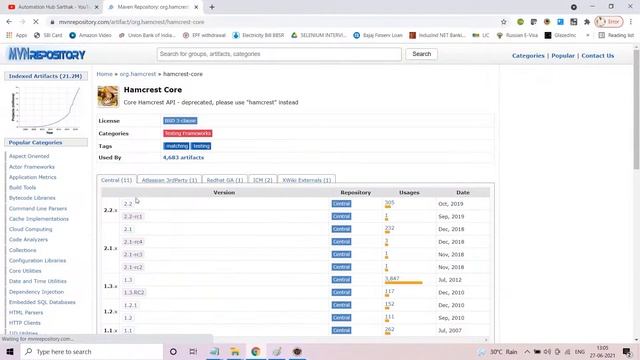Image resolution: width=640 pixels, height=360 pixels.
Task: Open Chrome's three-dot menu
Action: coord(631,22)
